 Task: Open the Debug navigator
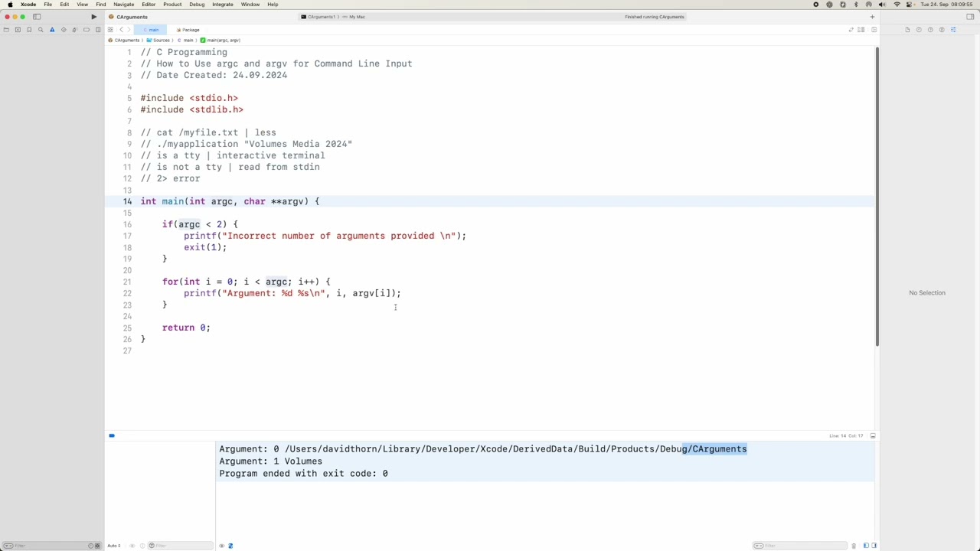tap(75, 30)
